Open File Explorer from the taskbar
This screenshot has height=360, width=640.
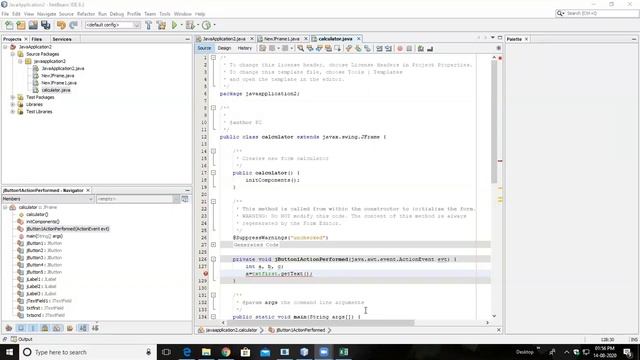click(x=206, y=352)
